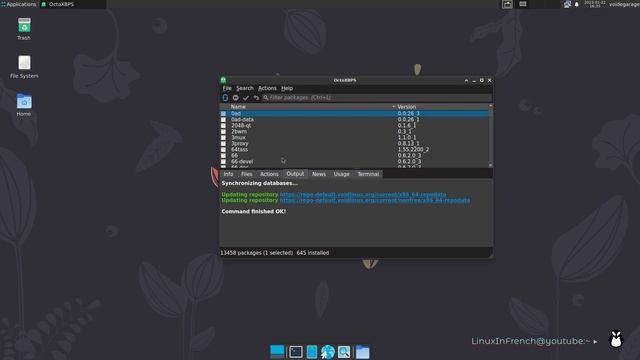
Task: Launch the web browser globe dock icon
Action: tap(327, 351)
